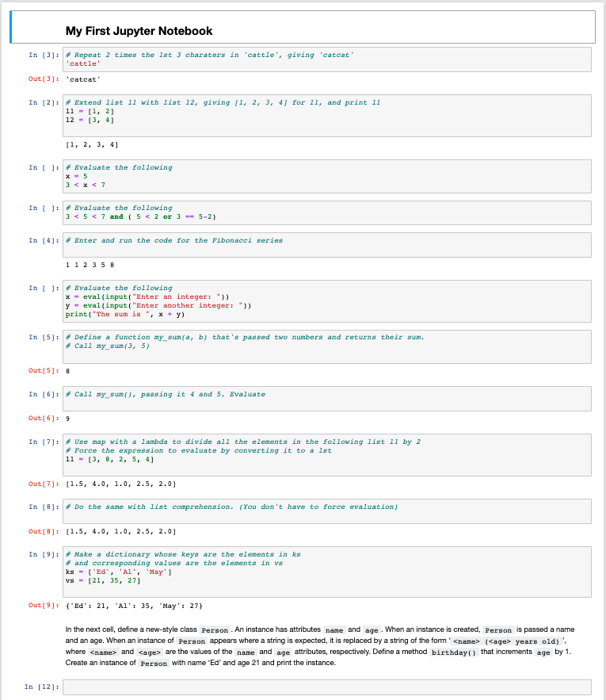The height and width of the screenshot is (700, 606).
Task: Click the output '1 1 2 3 5 8'
Action: tap(90, 265)
